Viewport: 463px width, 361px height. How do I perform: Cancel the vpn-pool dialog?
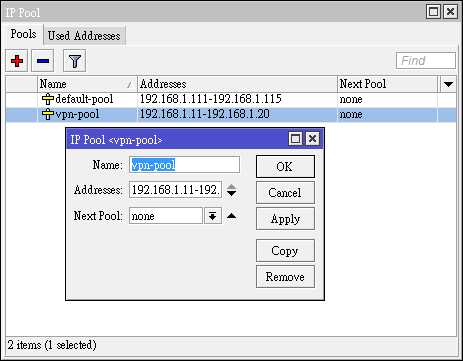[285, 193]
